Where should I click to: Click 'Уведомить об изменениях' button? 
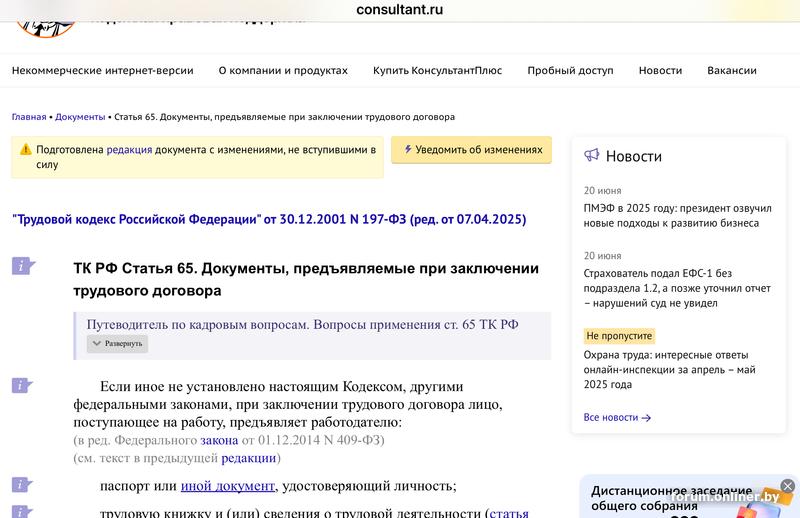pos(471,150)
